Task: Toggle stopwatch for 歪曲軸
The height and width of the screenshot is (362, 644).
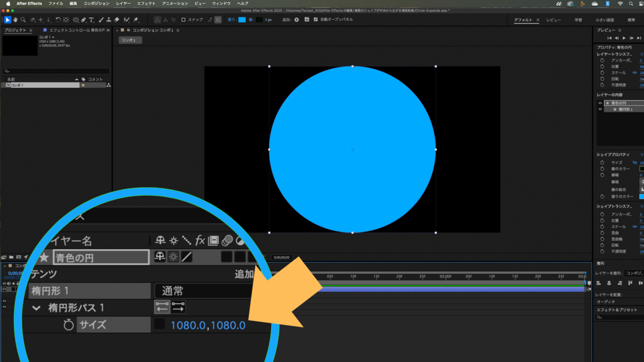Action: tap(602, 239)
